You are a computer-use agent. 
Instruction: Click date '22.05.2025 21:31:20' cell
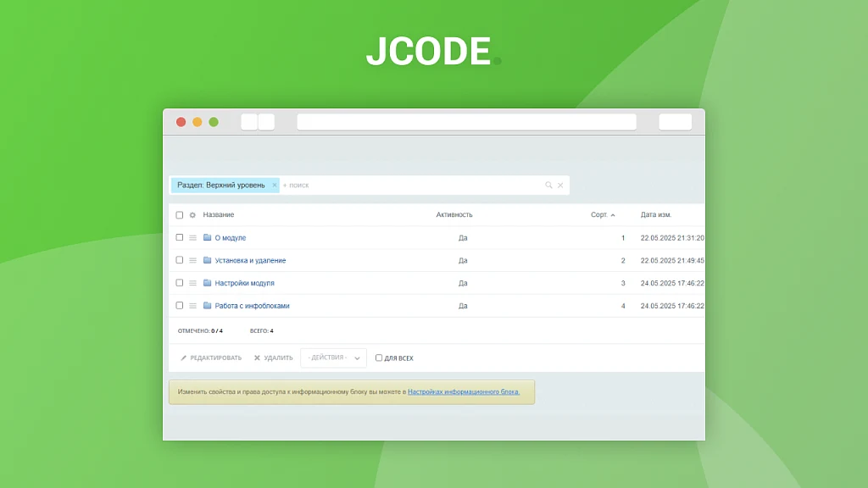click(672, 238)
